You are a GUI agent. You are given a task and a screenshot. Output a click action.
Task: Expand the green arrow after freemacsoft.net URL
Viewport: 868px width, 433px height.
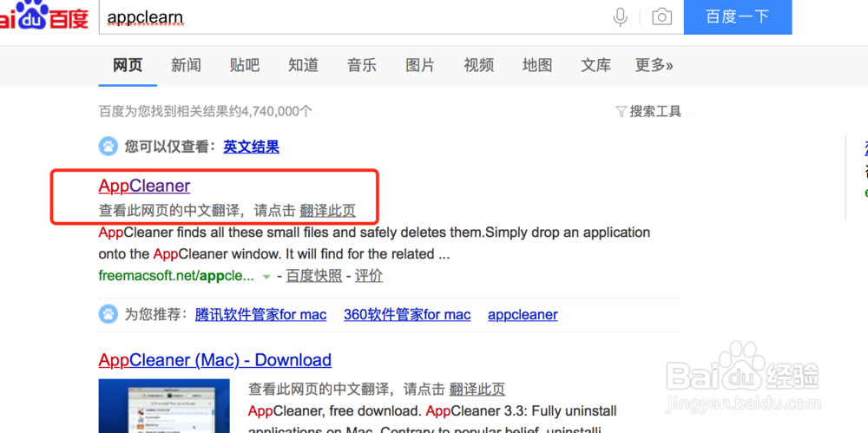(x=266, y=276)
